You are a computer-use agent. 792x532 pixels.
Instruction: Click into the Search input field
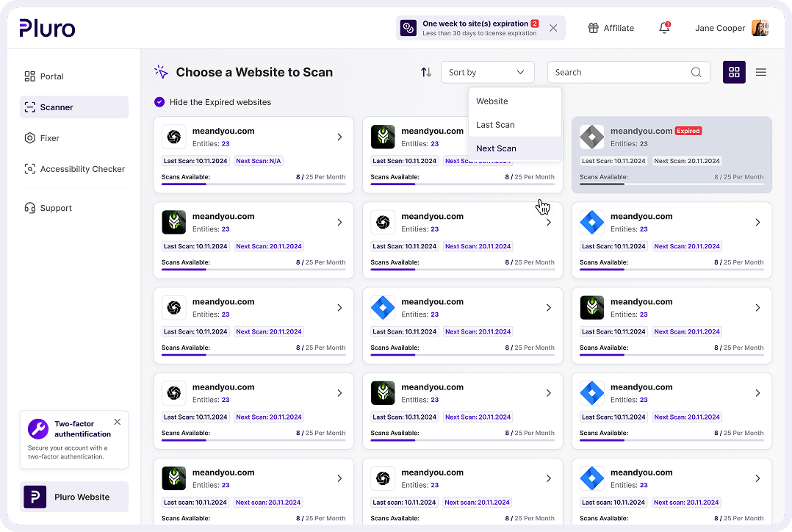[x=617, y=72]
